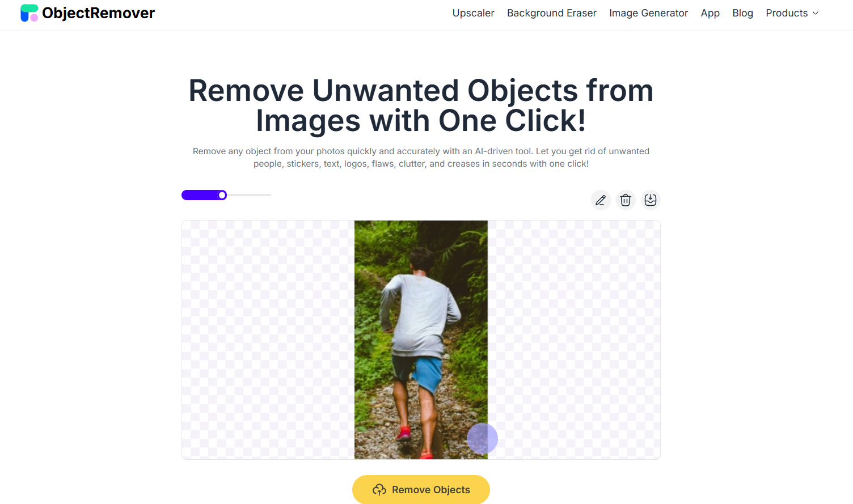
Task: Set brush size to maximum on slider track
Action: pos(270,195)
